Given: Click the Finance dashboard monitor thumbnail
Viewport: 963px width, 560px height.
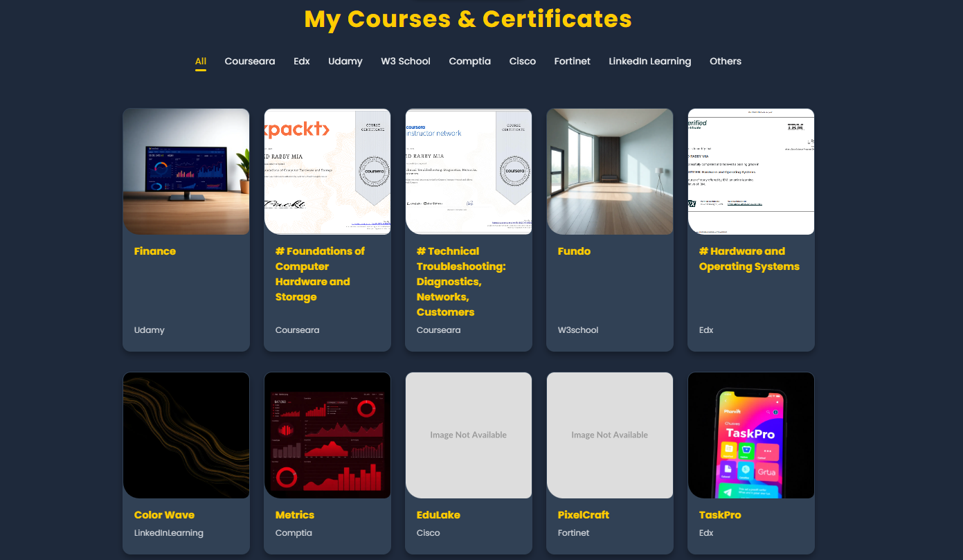Looking at the screenshot, I should (x=186, y=171).
